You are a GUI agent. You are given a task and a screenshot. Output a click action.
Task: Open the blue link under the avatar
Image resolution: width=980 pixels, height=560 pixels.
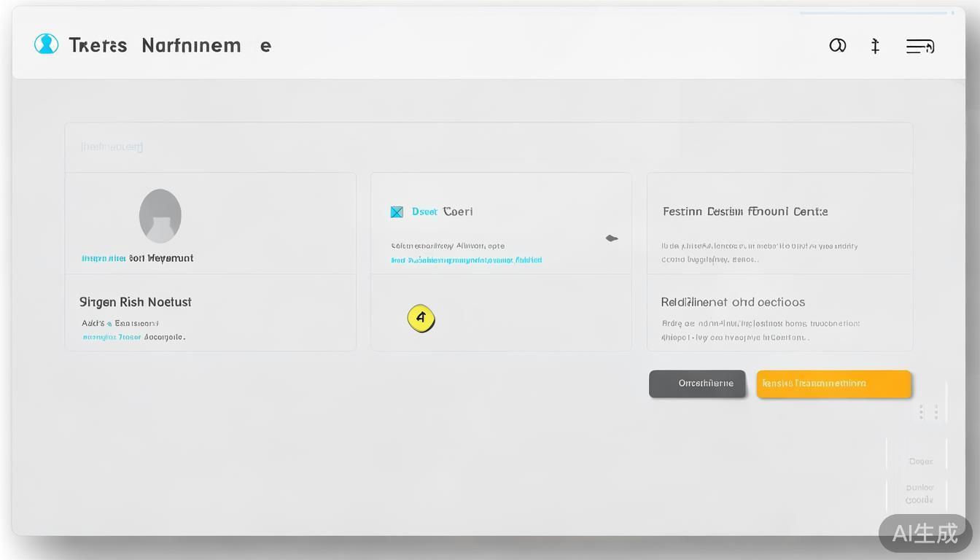(104, 258)
